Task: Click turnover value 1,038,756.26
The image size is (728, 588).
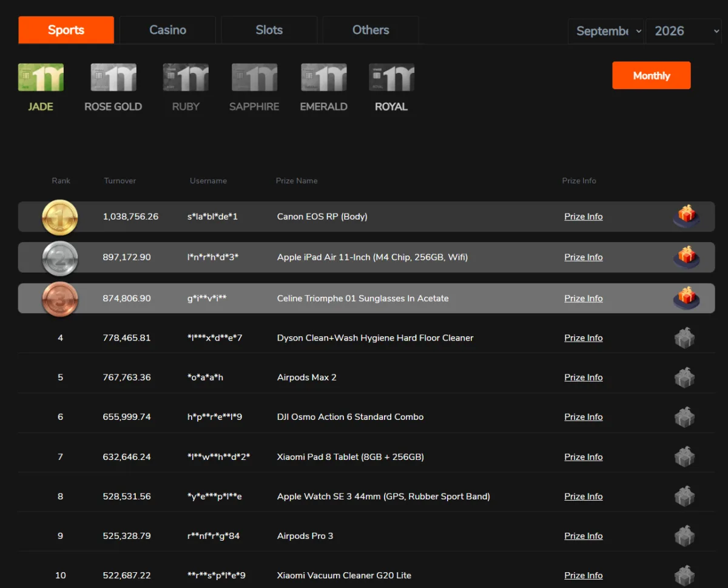Action: [130, 217]
